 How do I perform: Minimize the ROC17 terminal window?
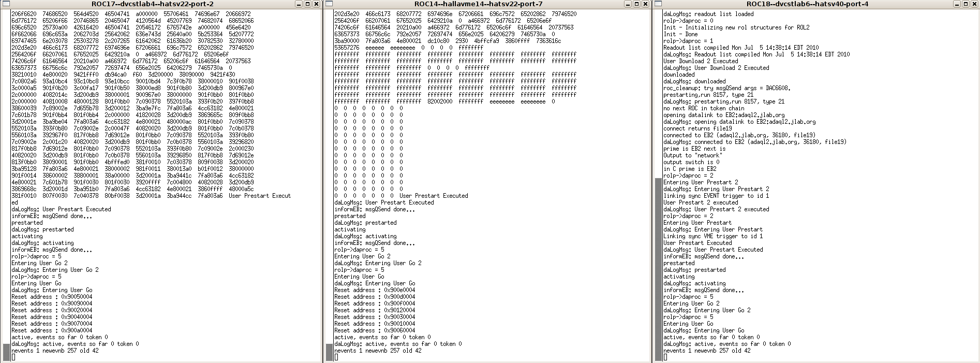pos(299,4)
